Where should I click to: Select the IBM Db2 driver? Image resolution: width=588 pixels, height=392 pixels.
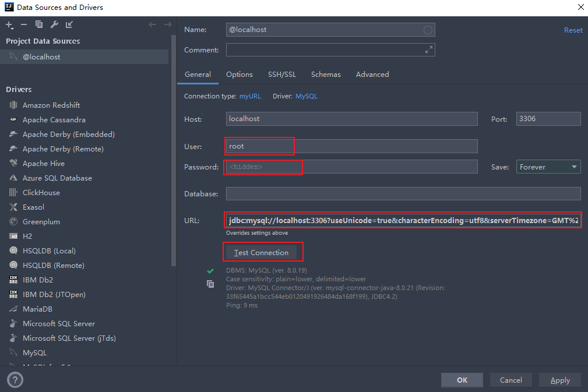click(x=38, y=280)
